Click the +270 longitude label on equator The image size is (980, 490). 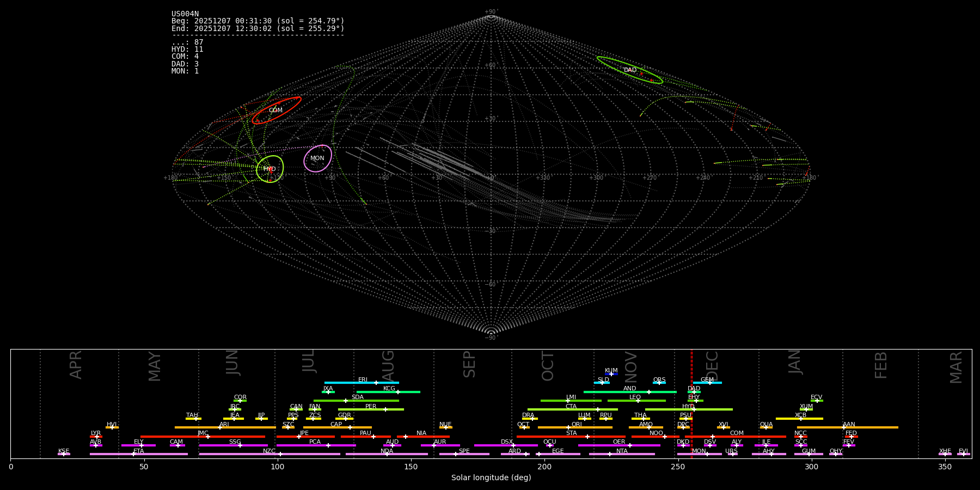pyautogui.click(x=649, y=177)
